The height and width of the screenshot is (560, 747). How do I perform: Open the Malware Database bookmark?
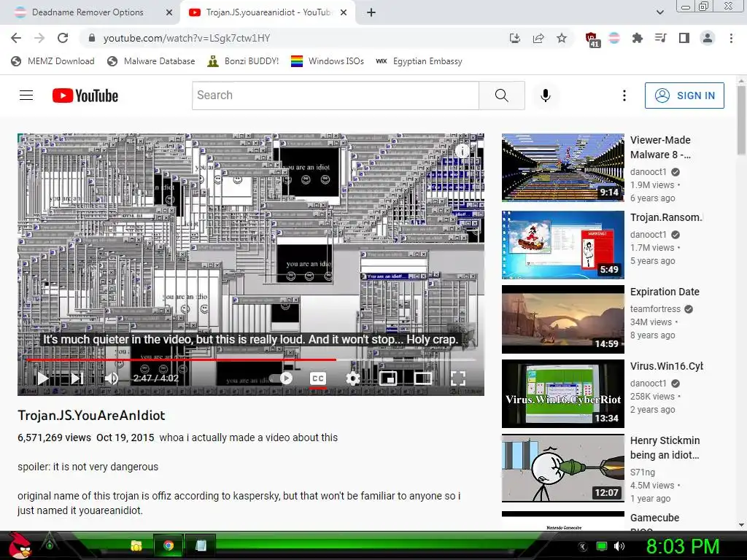151,61
